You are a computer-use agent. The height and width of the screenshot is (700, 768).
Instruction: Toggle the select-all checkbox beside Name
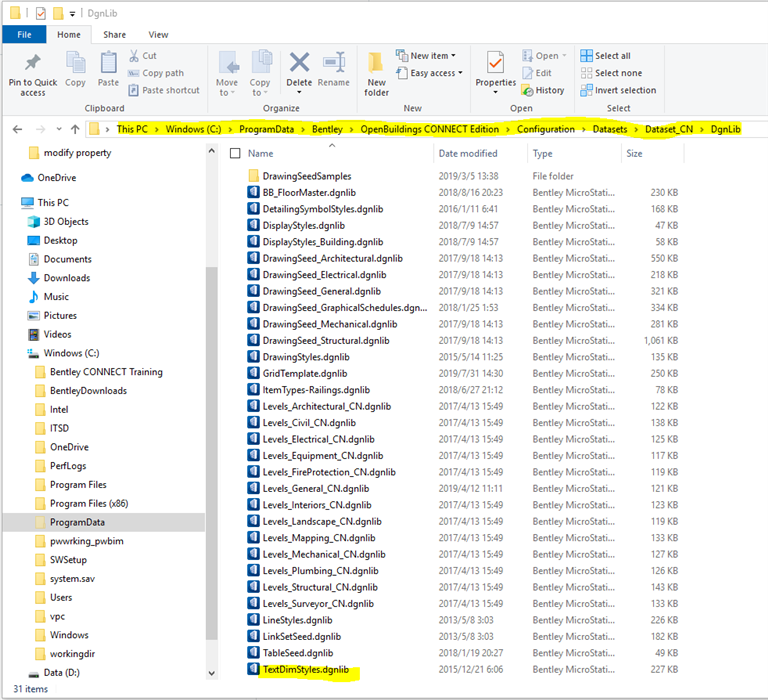tap(235, 153)
